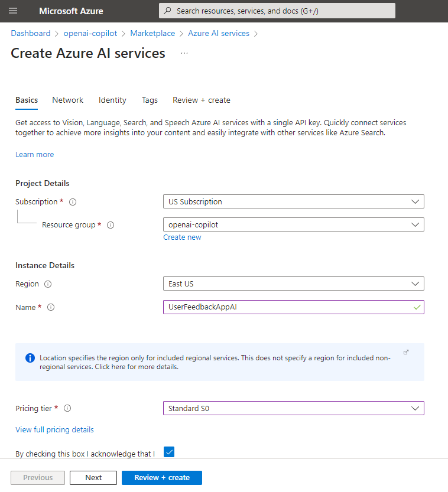Switch to the Tags tab

[150, 100]
